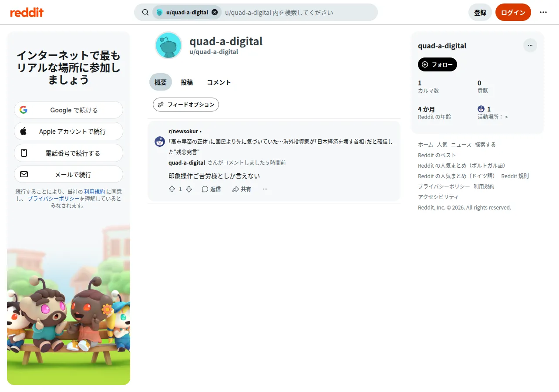Open profile card three-dot menu
The width and height of the screenshot is (559, 392).
tap(530, 45)
